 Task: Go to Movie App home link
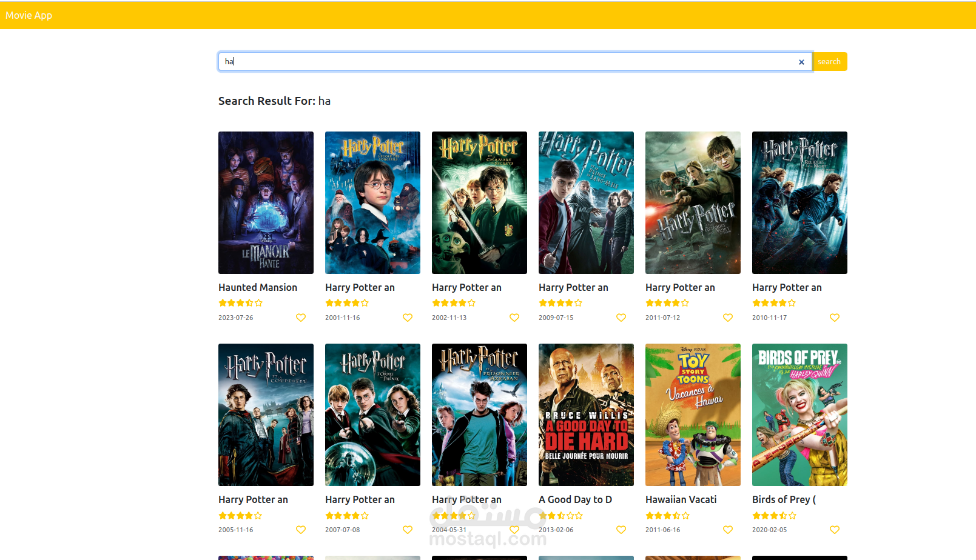pyautogui.click(x=29, y=15)
